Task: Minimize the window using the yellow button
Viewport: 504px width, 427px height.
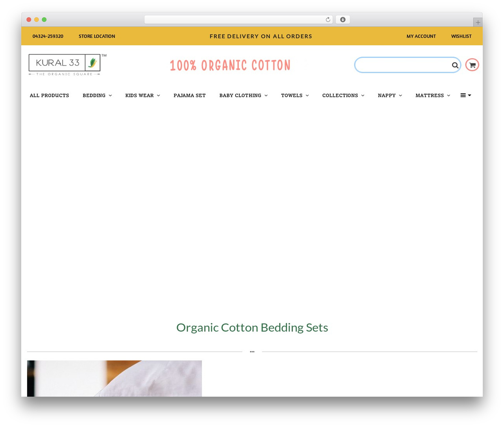Action: [x=36, y=20]
